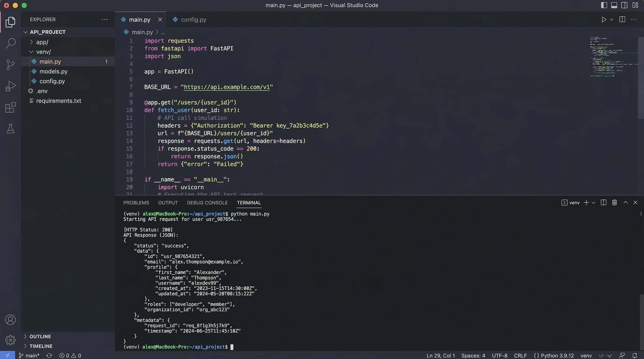Click the main* git branch indicator

pyautogui.click(x=29, y=355)
